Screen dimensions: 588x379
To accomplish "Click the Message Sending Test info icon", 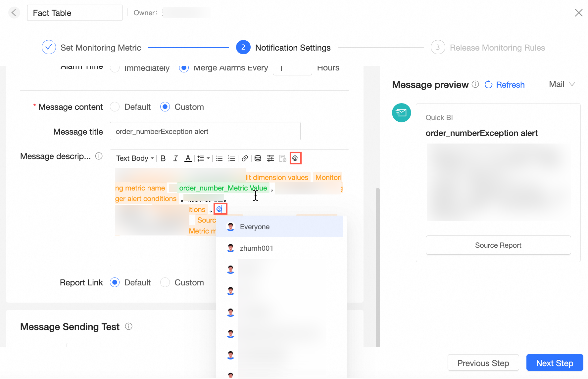I will tap(129, 326).
